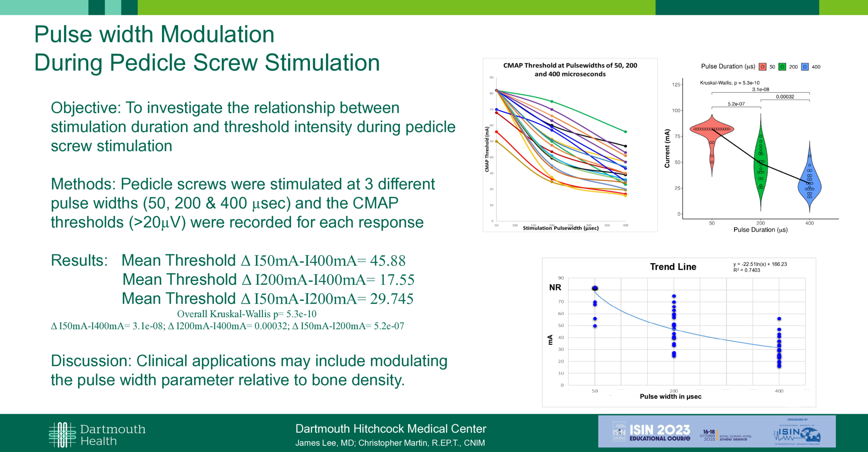Click the word 'Methods:' in the body text

coord(83,184)
